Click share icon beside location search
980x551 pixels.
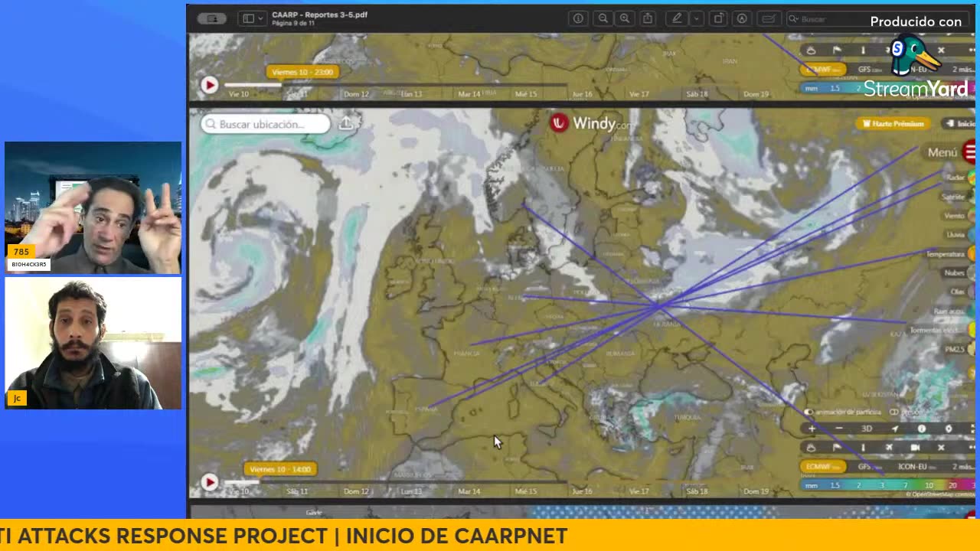346,123
